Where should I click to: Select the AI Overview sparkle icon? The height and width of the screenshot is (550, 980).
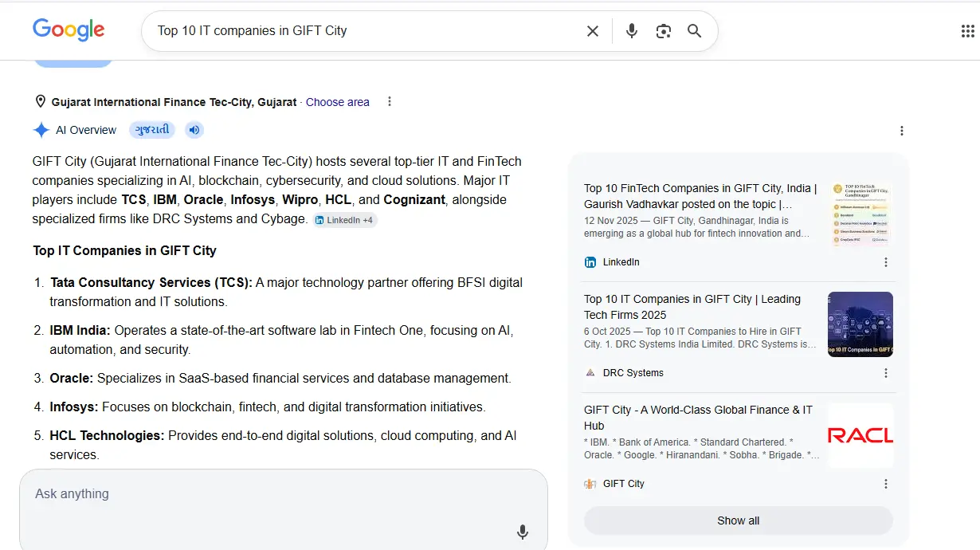tap(41, 130)
